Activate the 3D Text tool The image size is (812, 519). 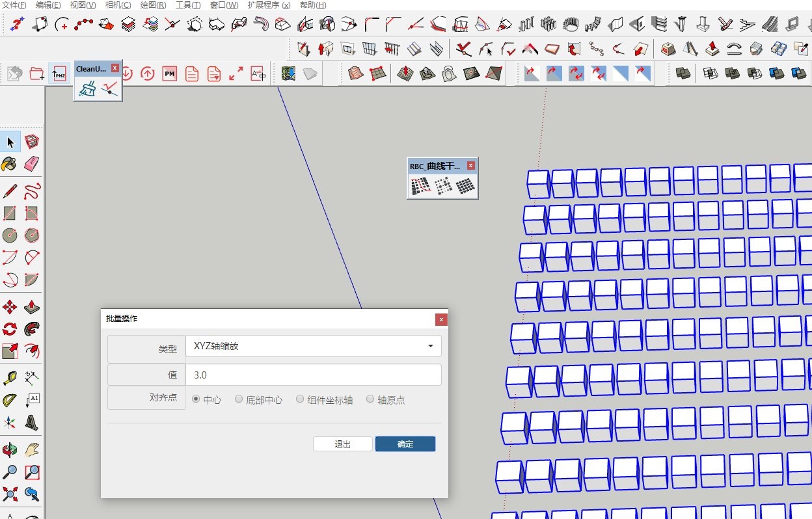[32, 423]
